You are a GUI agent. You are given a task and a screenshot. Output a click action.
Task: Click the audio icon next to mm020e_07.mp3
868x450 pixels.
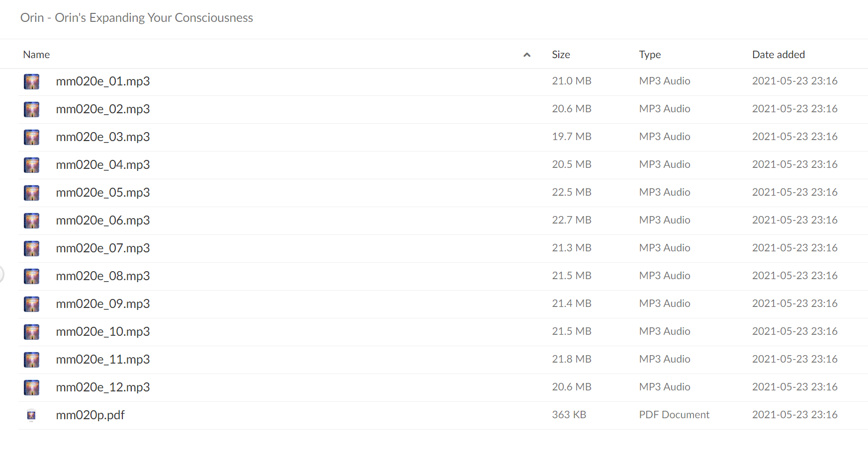[31, 248]
